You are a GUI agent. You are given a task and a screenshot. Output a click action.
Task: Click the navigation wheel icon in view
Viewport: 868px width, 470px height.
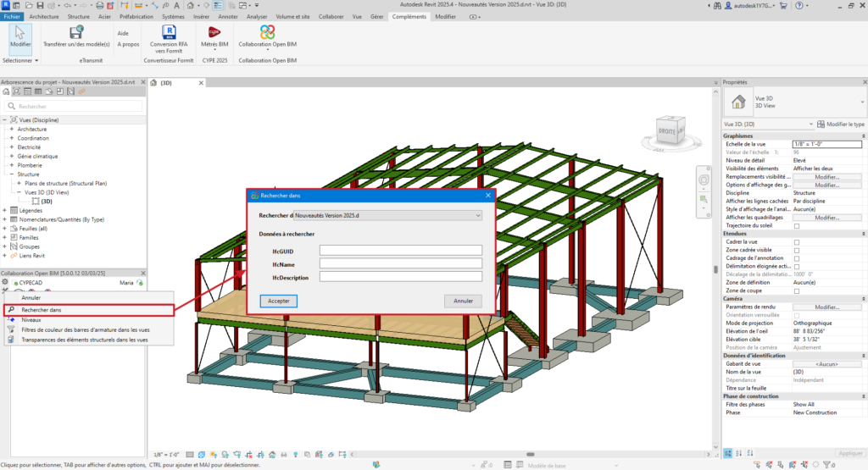704,180
